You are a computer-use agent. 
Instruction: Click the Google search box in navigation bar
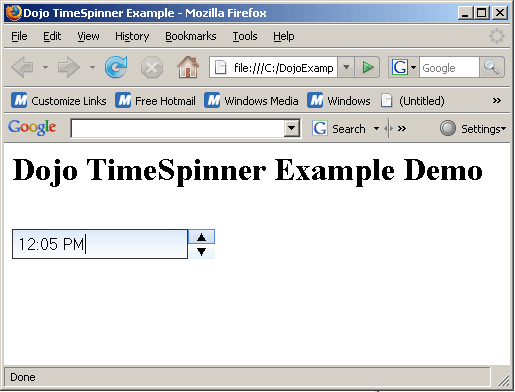[x=449, y=68]
